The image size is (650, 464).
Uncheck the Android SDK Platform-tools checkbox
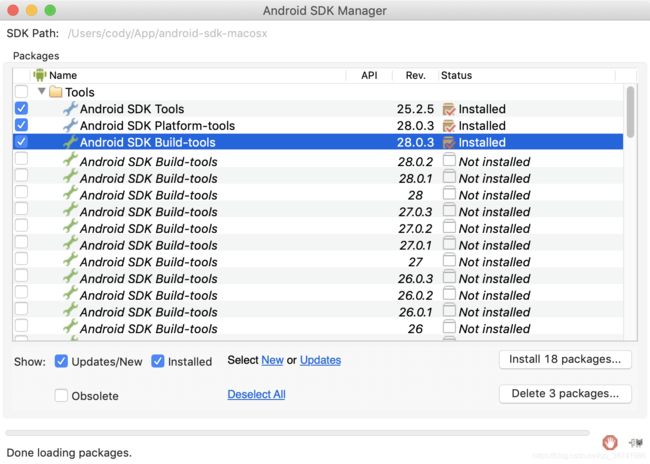tap(21, 125)
